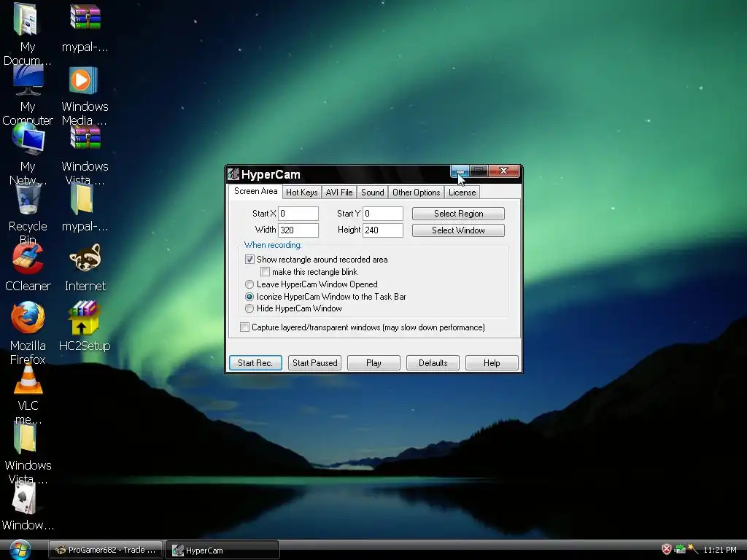Open the Windows Start orb
The height and width of the screenshot is (560, 747).
[x=20, y=550]
